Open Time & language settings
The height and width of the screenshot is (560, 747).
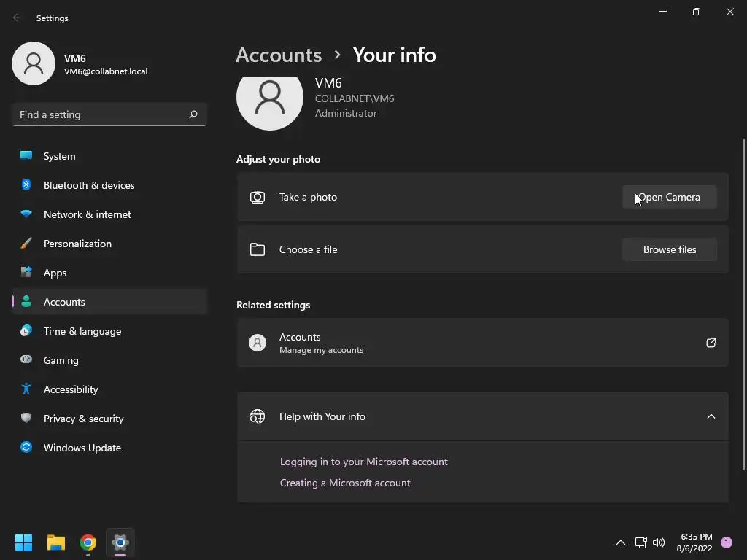tap(82, 331)
